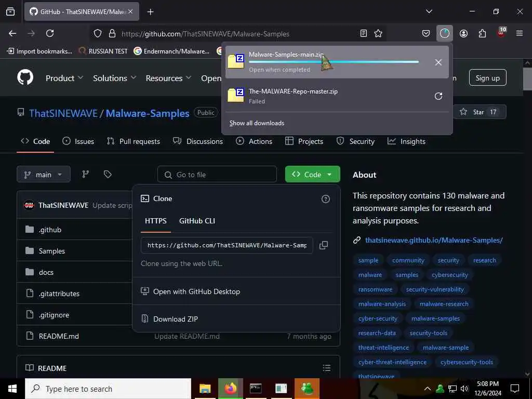The width and height of the screenshot is (532, 399).
Task: Switch to the Pull requests tab
Action: click(134, 141)
